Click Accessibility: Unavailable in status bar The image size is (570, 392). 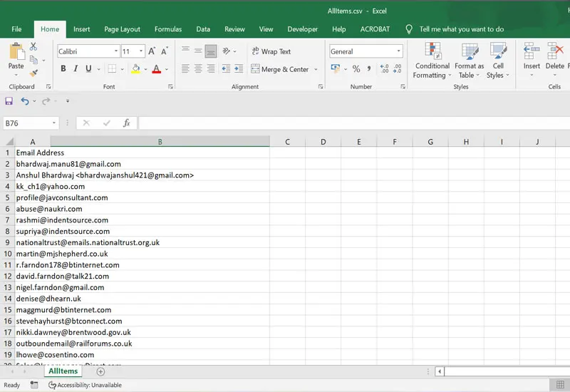coord(85,385)
